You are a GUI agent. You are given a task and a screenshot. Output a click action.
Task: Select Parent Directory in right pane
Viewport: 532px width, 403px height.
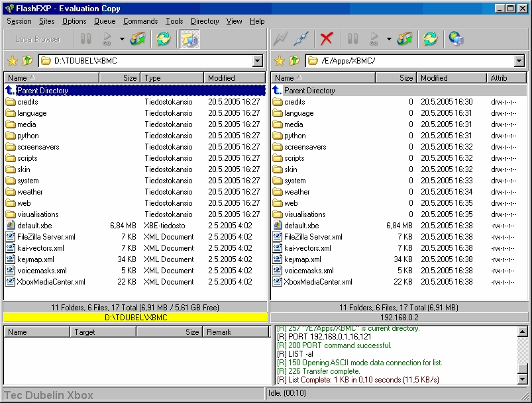coord(399,91)
